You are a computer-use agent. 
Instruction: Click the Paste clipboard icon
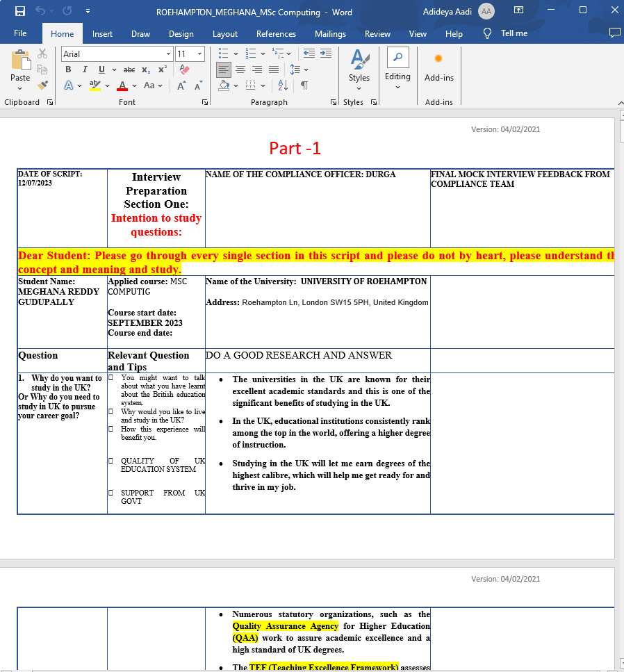click(20, 60)
